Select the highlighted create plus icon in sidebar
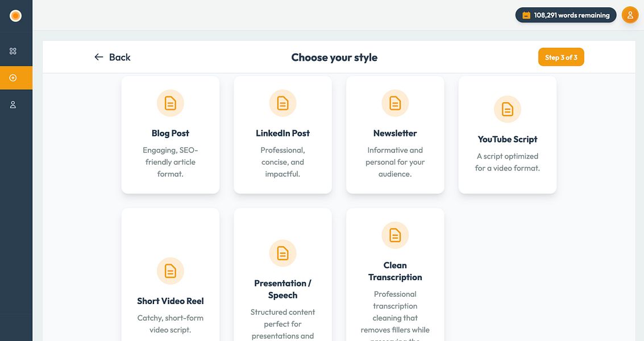 click(x=13, y=78)
